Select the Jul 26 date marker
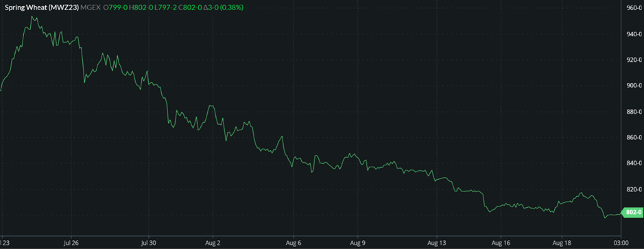This screenshot has width=644, height=249. point(71,243)
